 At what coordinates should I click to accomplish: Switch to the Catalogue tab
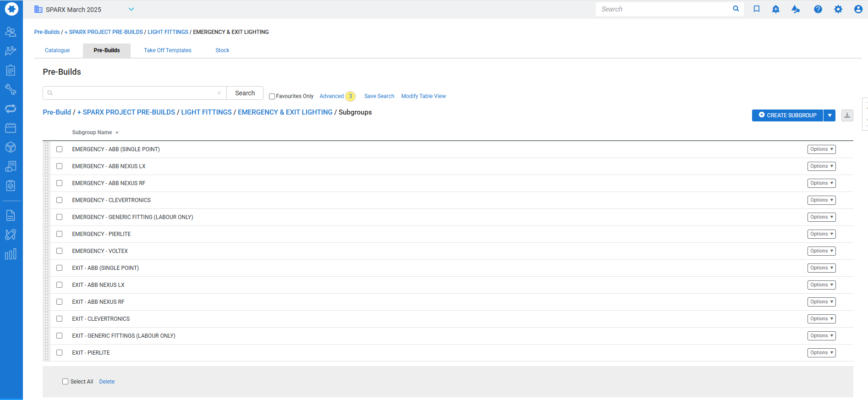57,50
